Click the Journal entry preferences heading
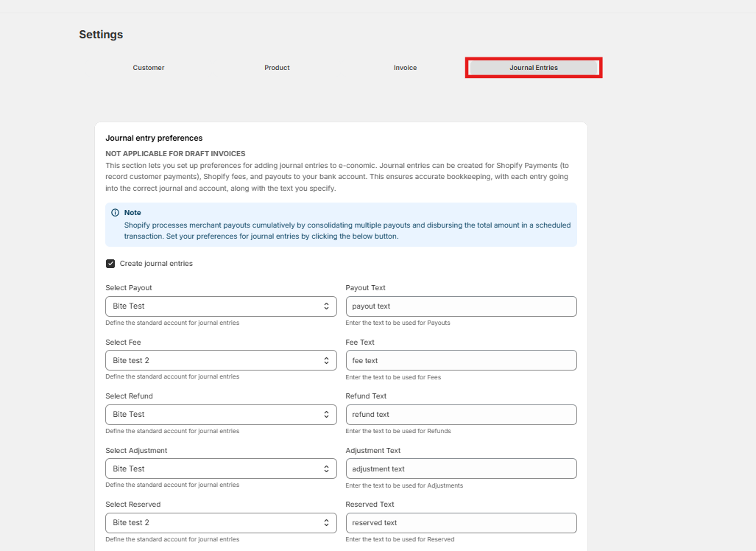 pyautogui.click(x=154, y=138)
